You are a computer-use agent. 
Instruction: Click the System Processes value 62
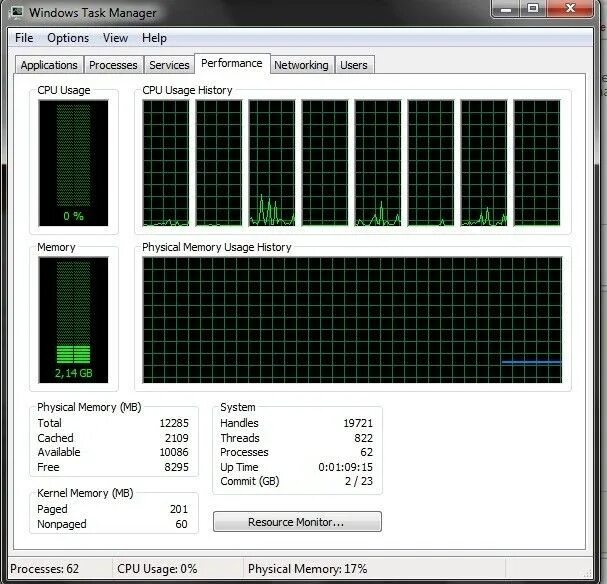pos(367,452)
